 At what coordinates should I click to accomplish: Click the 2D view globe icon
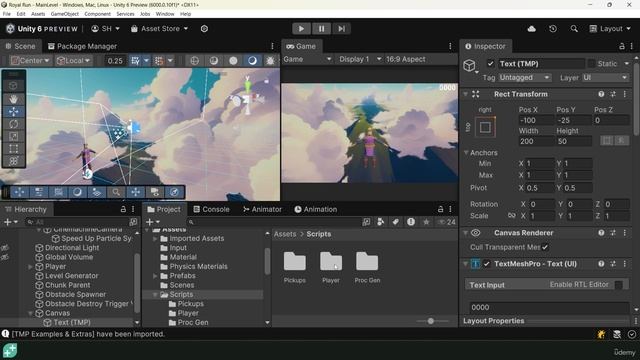tap(194, 61)
